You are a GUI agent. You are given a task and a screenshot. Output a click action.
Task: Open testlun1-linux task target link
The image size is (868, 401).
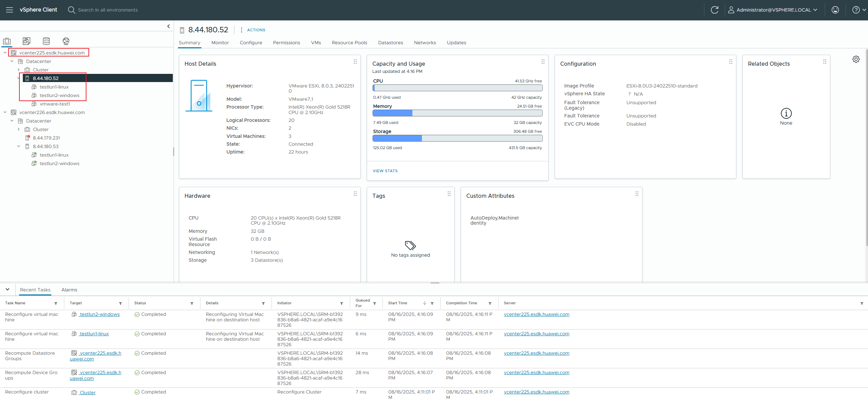pyautogui.click(x=94, y=334)
